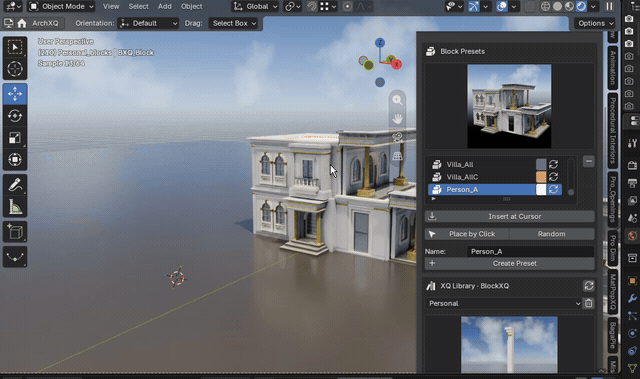Image resolution: width=640 pixels, height=379 pixels.
Task: Click the viewport zoom magnifier icon
Action: pyautogui.click(x=397, y=100)
